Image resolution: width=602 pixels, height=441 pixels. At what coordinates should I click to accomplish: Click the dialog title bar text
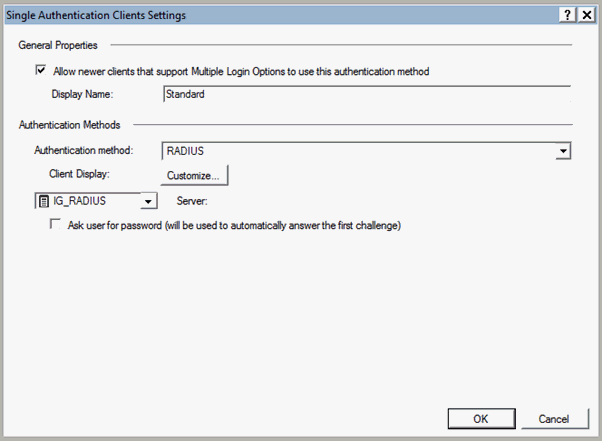(x=96, y=14)
